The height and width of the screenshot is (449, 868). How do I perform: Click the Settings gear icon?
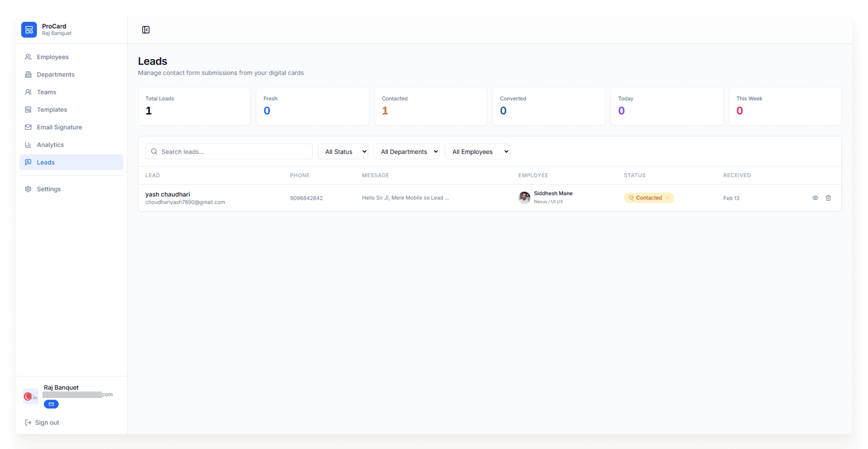tap(28, 189)
